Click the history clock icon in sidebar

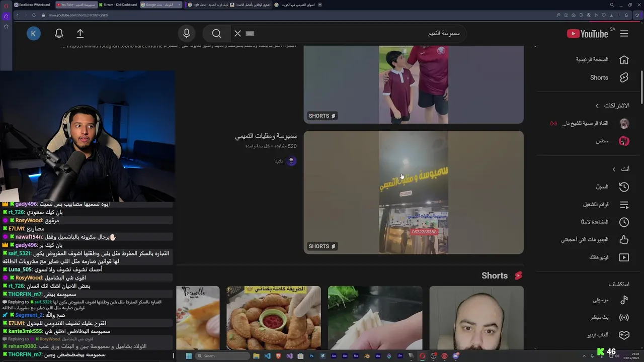pyautogui.click(x=624, y=187)
